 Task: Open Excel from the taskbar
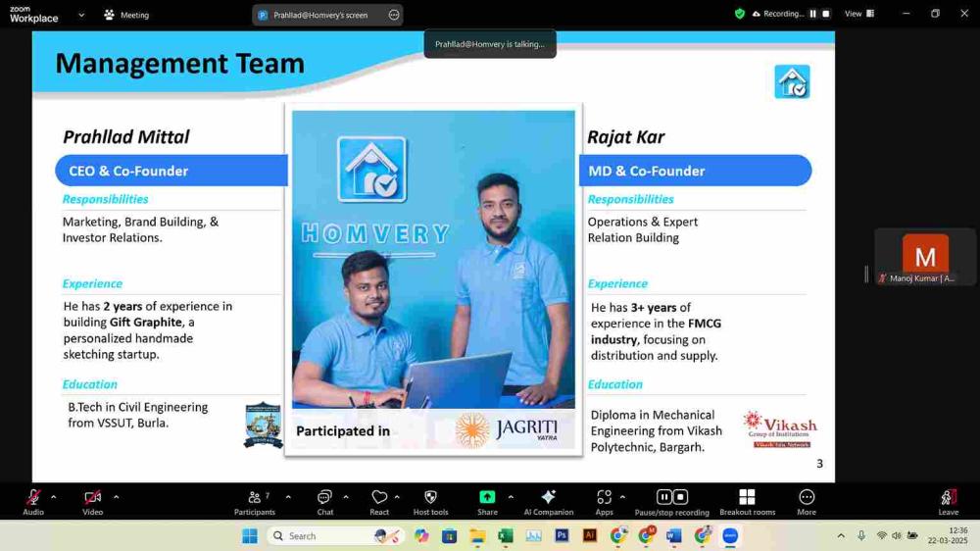point(505,536)
